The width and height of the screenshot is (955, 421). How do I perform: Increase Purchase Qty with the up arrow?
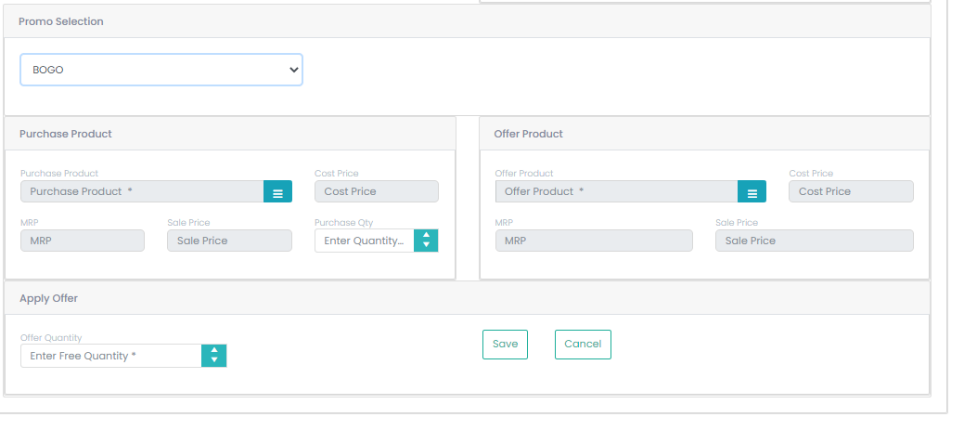426,235
